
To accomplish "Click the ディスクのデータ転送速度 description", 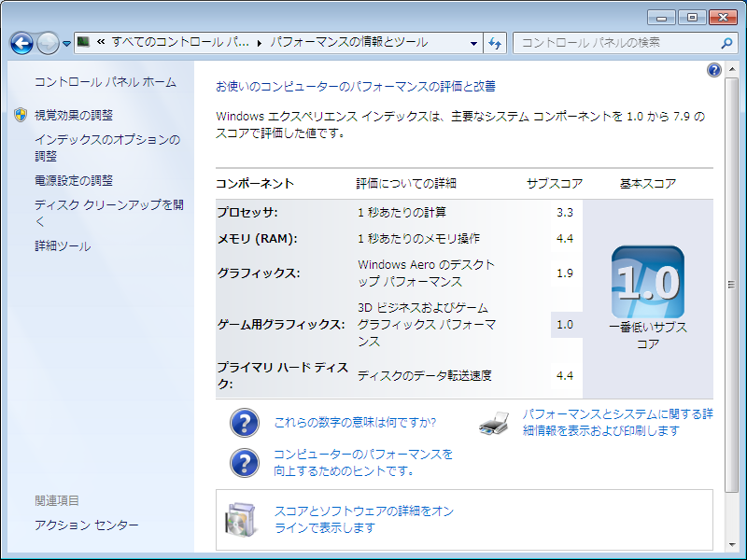I will tap(425, 376).
